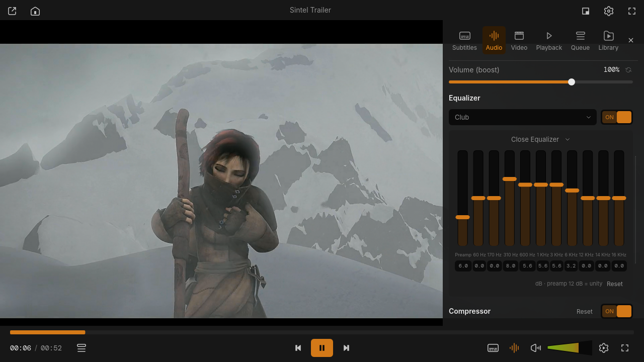Seek in the video progress bar

coord(322,332)
